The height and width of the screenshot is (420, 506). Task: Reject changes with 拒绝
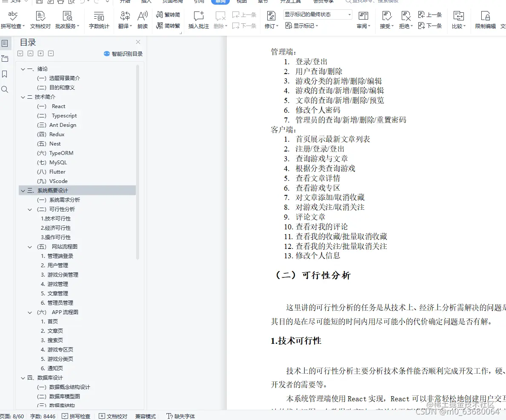(406, 20)
